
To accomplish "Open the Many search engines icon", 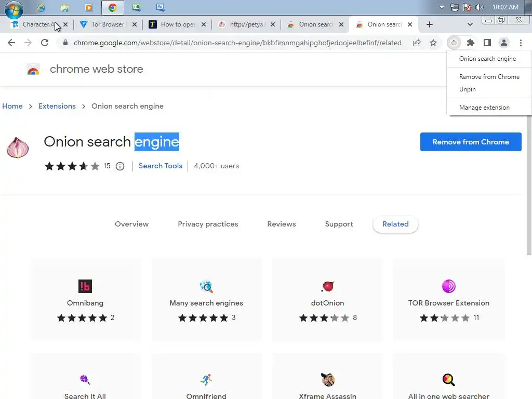I will click(x=206, y=286).
